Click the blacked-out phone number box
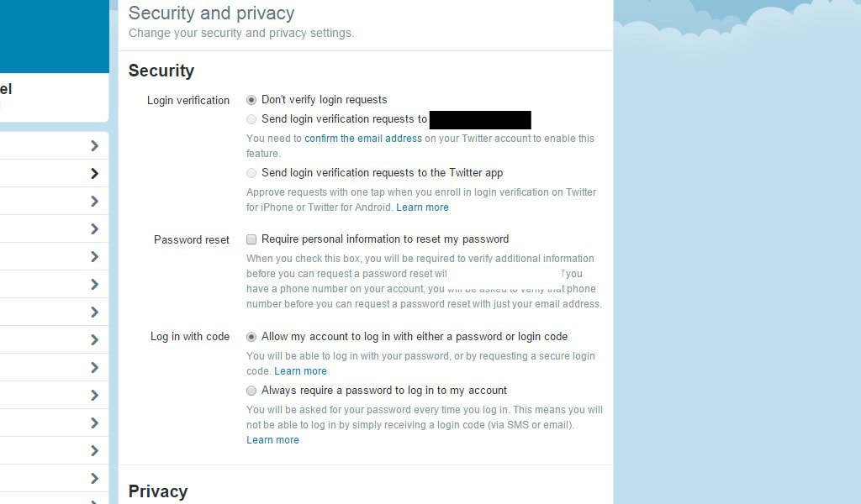861x504 pixels. point(480,119)
